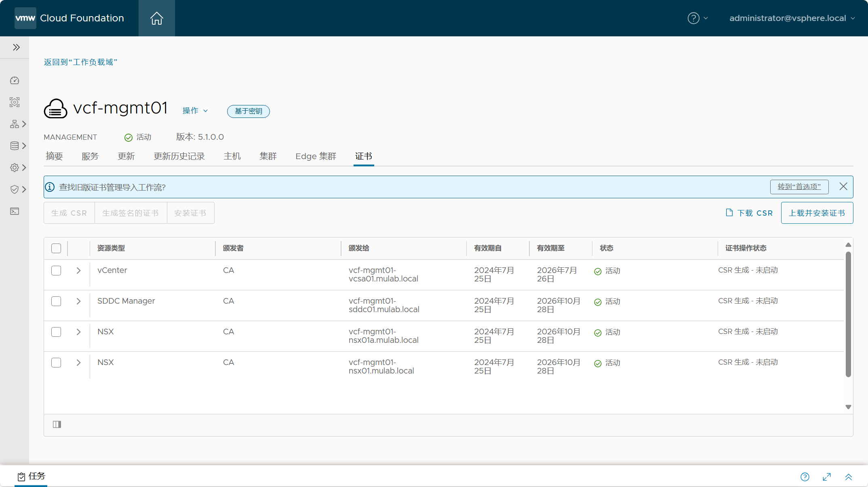Select the nsx01a.mulab.local NSX row checkbox
868x487 pixels.
pyautogui.click(x=56, y=332)
